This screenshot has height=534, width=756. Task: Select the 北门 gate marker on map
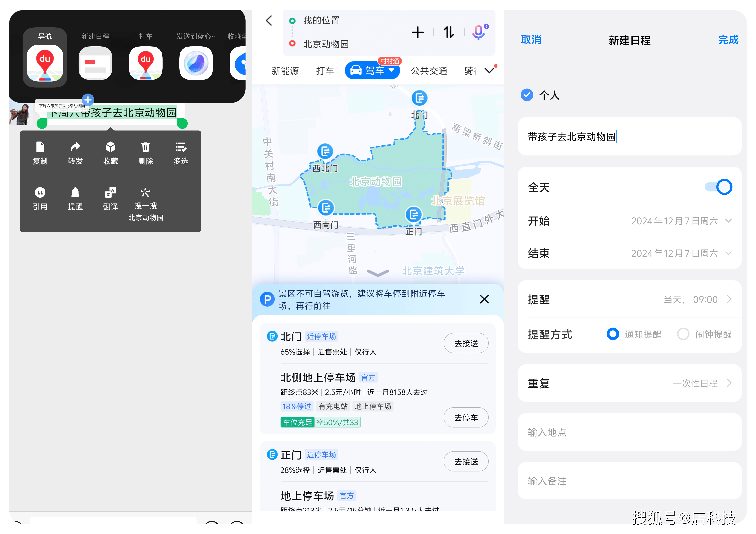click(x=419, y=98)
